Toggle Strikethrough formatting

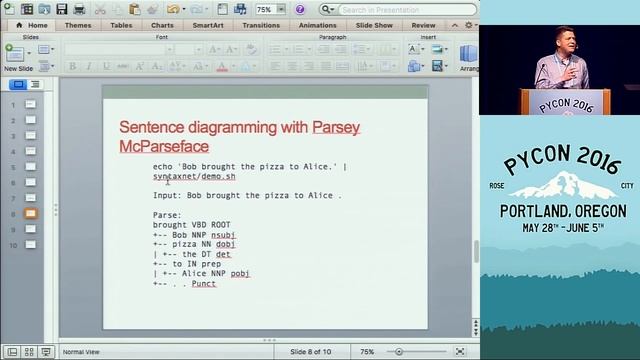click(x=122, y=66)
